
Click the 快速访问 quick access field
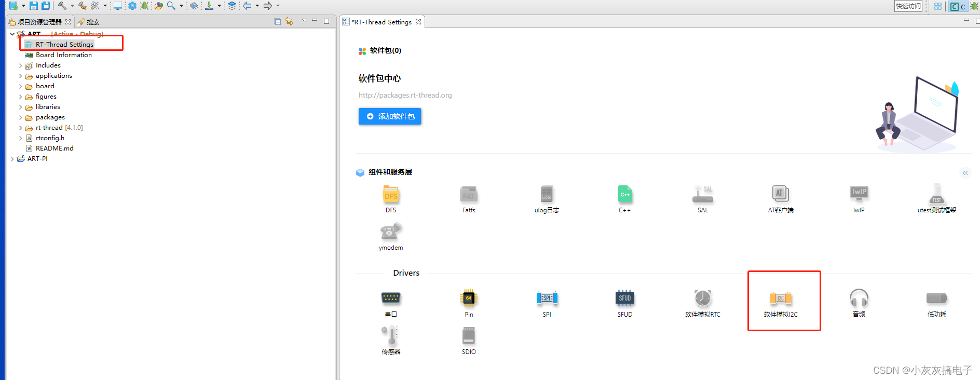[908, 6]
